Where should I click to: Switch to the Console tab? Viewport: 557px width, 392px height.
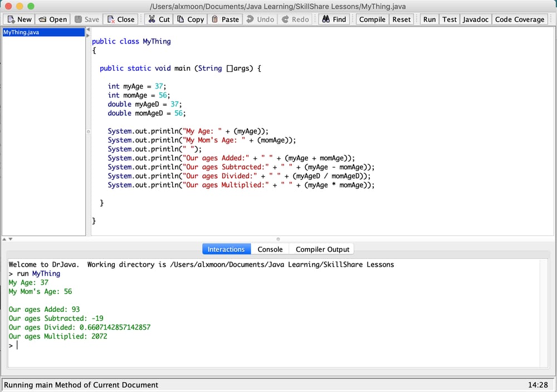[x=270, y=249]
